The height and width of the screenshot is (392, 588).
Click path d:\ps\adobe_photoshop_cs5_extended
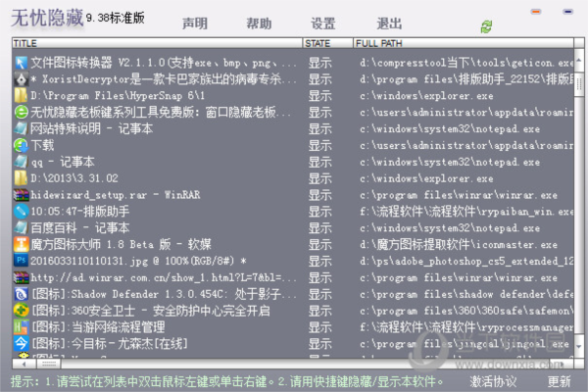point(466,261)
